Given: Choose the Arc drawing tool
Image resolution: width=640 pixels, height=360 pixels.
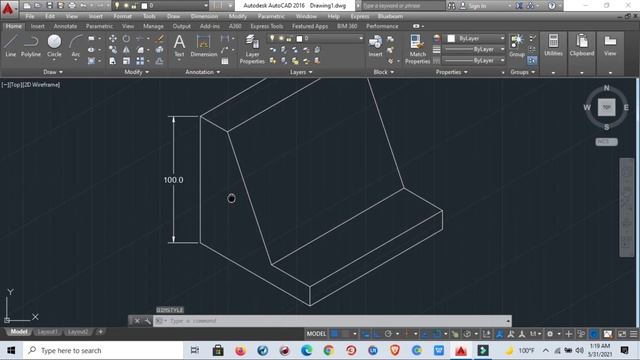Looking at the screenshot, I should 76,45.
